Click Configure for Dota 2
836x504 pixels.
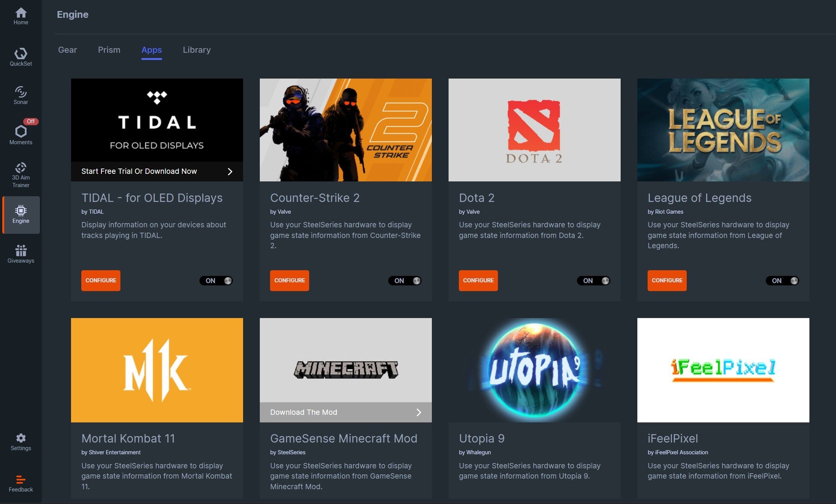[x=478, y=280]
